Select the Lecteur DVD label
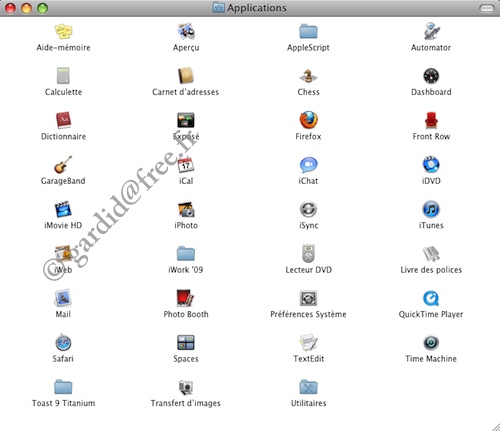 pyautogui.click(x=308, y=270)
